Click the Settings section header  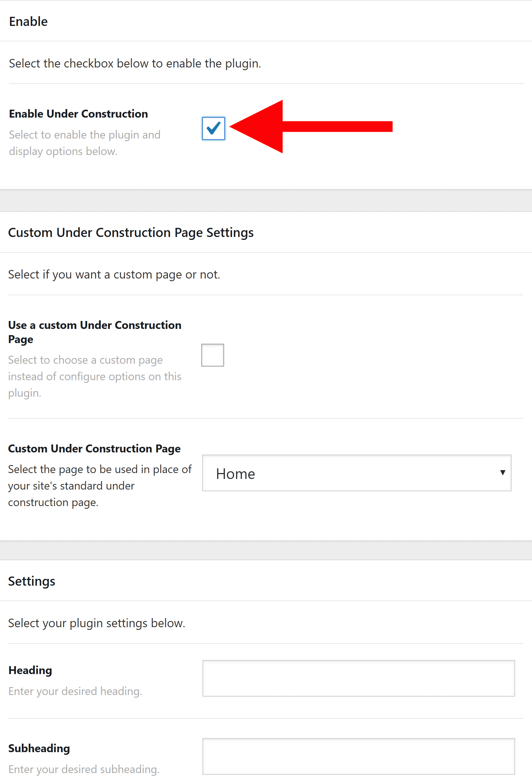coord(31,581)
